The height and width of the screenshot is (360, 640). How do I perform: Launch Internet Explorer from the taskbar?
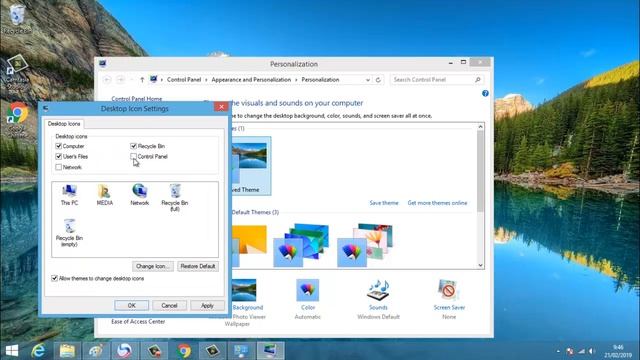coord(38,351)
